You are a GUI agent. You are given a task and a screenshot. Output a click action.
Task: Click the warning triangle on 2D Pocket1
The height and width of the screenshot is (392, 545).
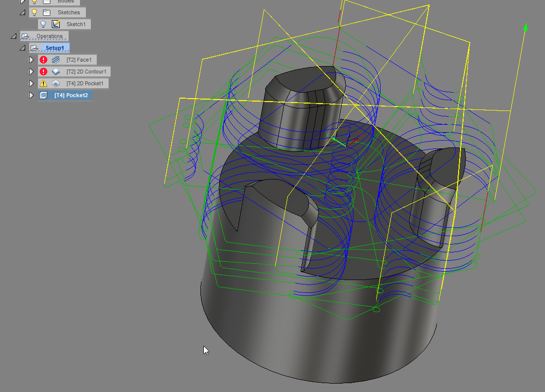point(43,83)
